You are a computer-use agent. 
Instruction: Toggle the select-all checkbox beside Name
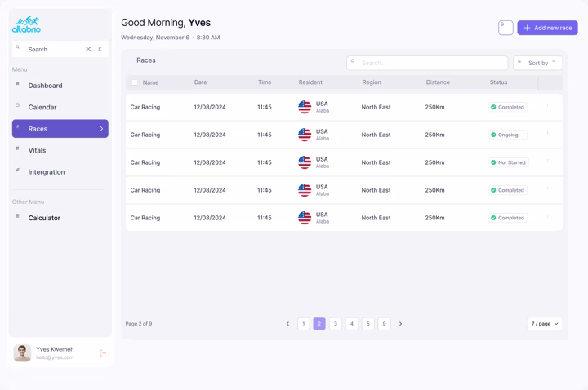(x=135, y=82)
